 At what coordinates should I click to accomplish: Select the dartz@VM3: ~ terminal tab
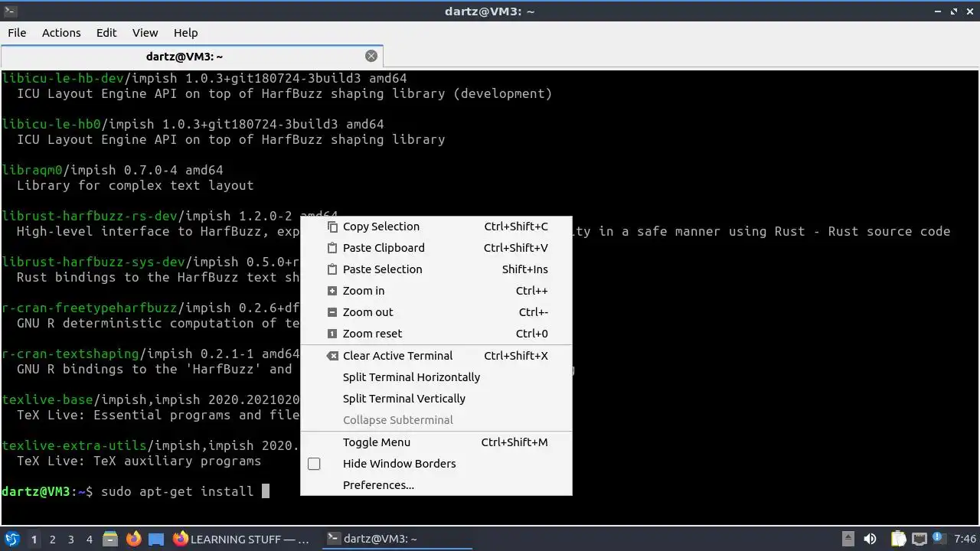pyautogui.click(x=191, y=57)
